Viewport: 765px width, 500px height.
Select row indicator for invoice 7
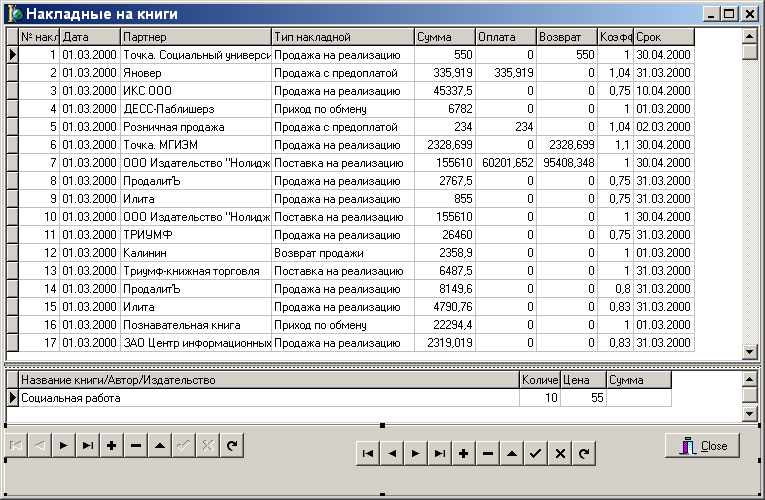13,163
